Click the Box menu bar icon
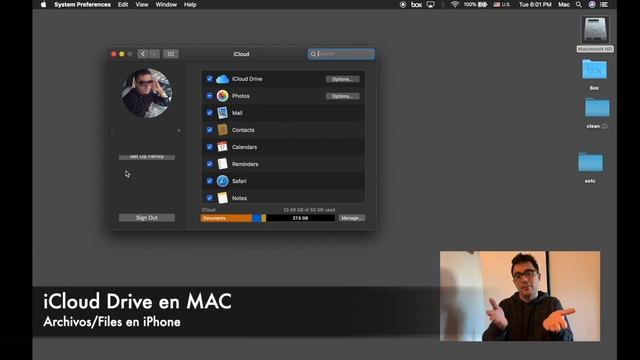Viewport: 640px width, 360px height. click(x=416, y=4)
